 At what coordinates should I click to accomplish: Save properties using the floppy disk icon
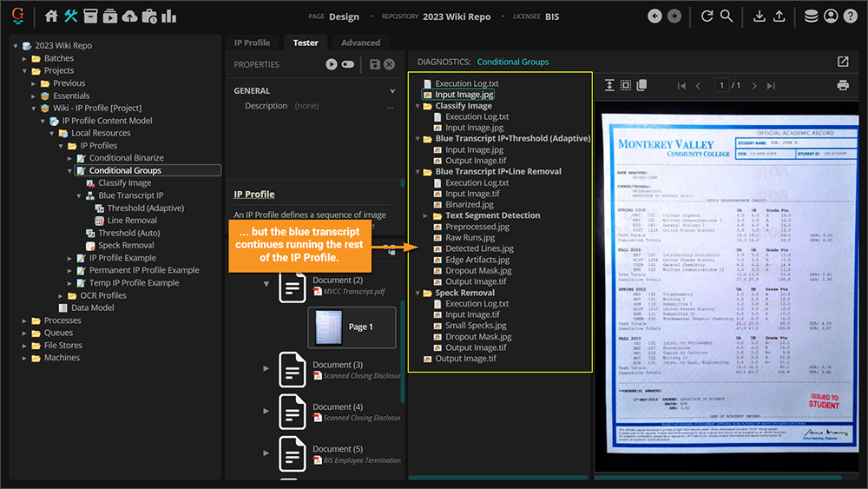[374, 64]
